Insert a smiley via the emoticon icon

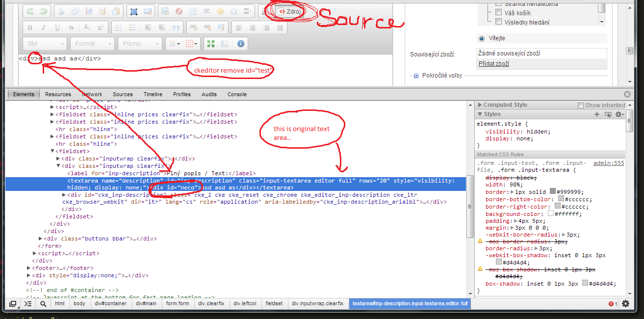tap(220, 11)
